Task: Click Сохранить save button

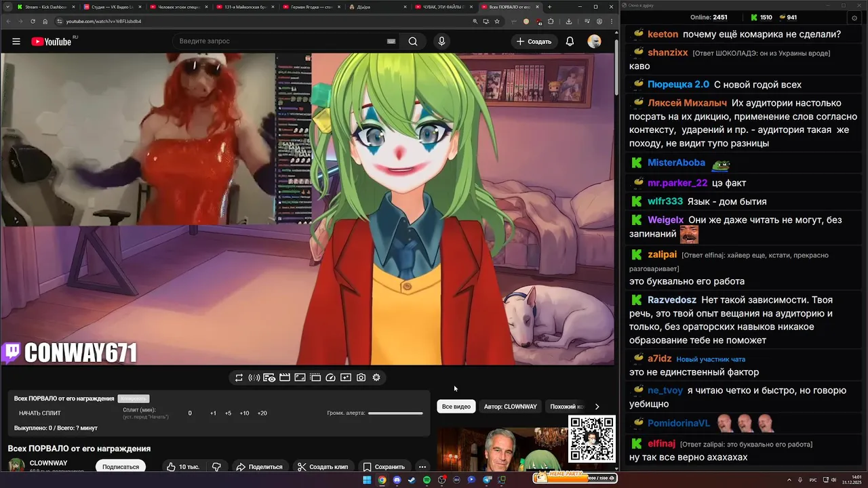Action: [x=384, y=466]
